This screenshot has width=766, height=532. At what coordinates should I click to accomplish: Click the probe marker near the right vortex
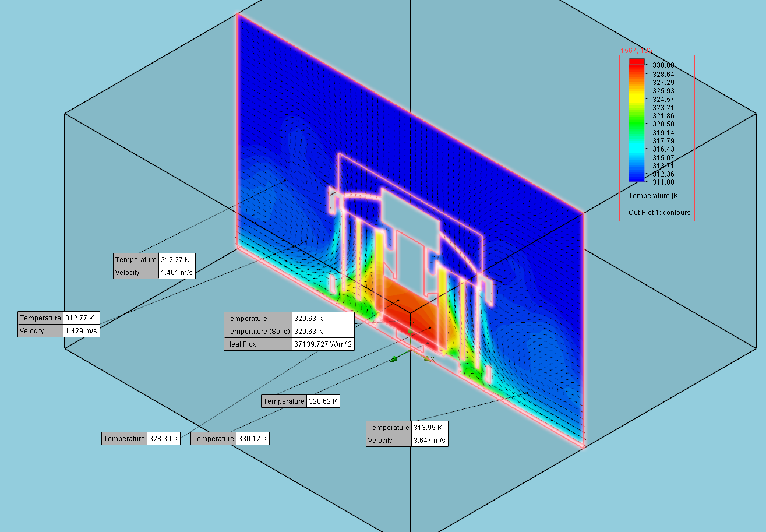(x=527, y=392)
